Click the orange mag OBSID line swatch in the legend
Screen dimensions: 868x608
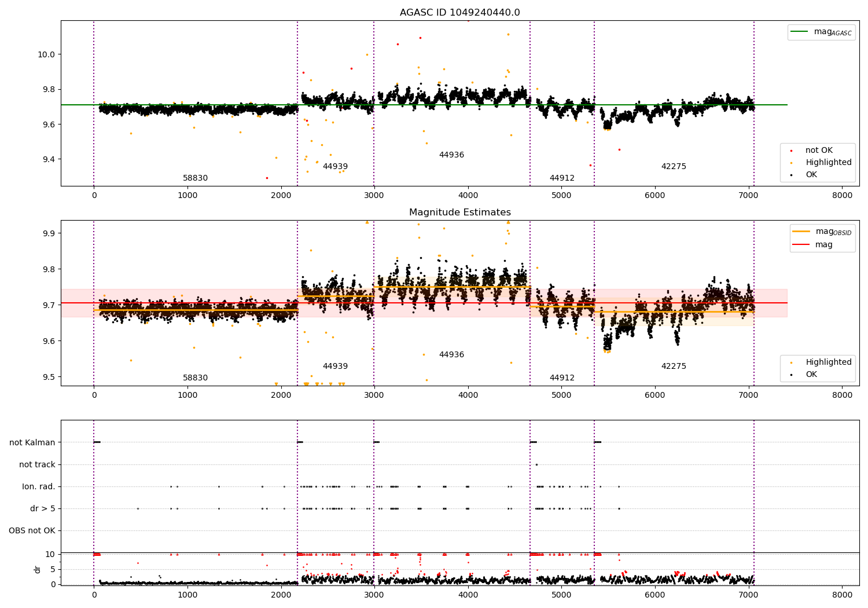[801, 232]
